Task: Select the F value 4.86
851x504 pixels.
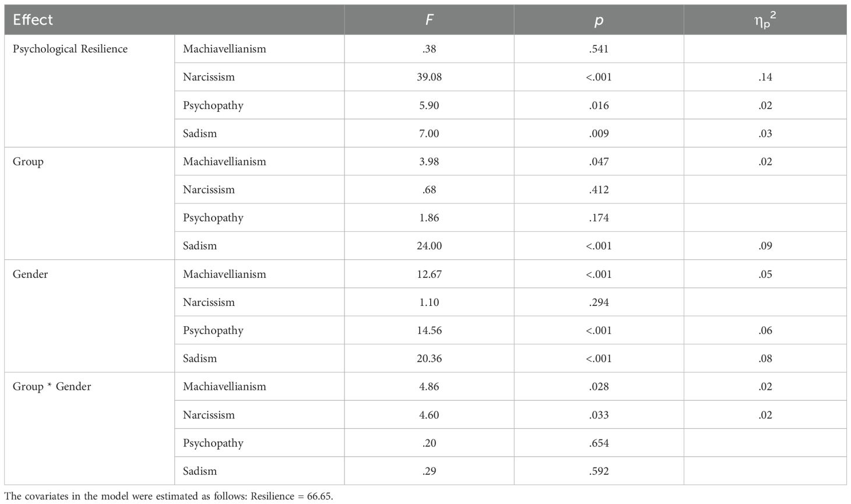Action: [429, 387]
